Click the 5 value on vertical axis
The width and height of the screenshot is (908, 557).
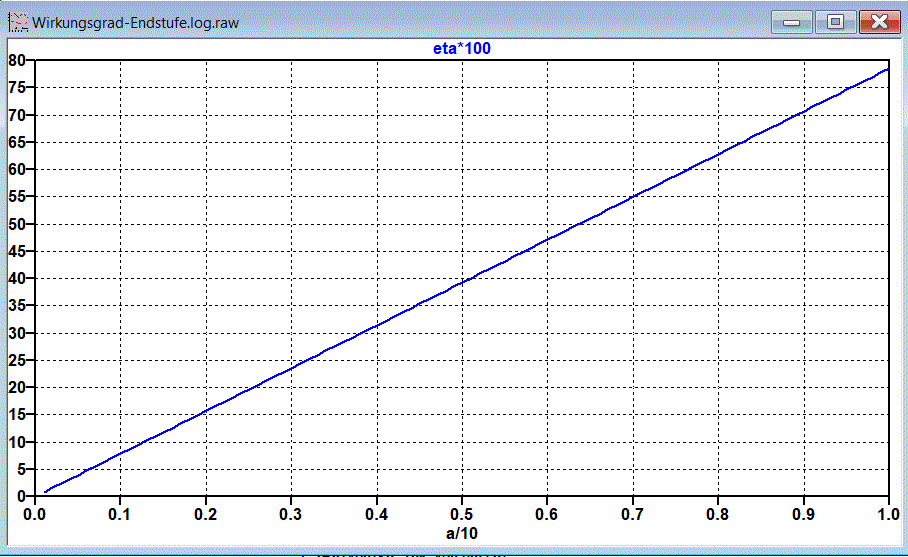tap(21, 470)
